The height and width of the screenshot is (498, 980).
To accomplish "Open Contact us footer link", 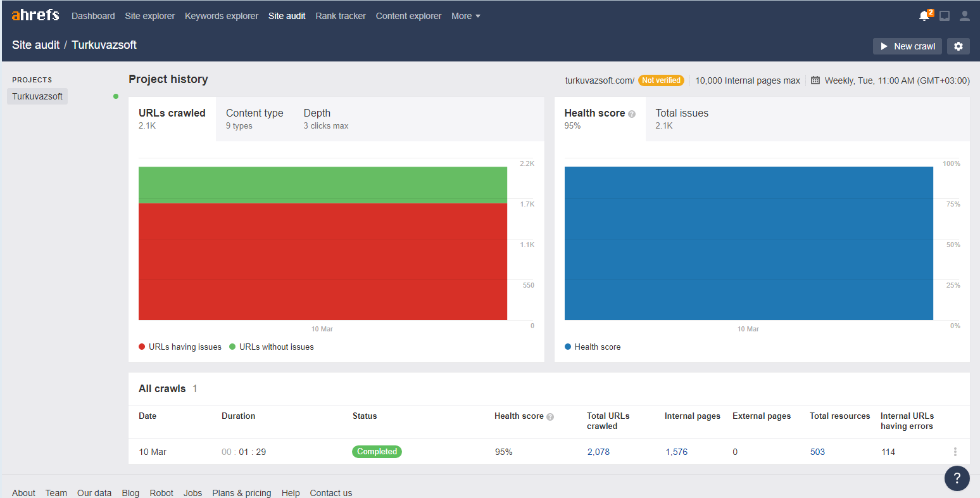I will [330, 493].
